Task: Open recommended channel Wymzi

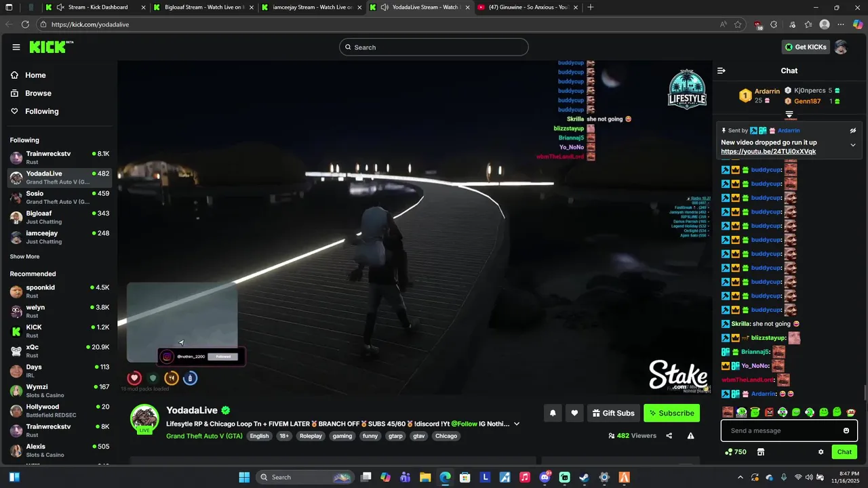Action: click(x=60, y=391)
